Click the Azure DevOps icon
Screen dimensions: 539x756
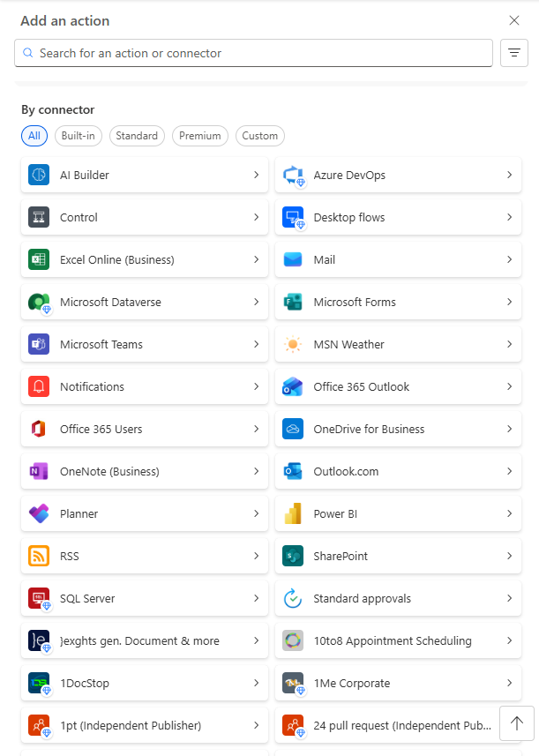[293, 175]
